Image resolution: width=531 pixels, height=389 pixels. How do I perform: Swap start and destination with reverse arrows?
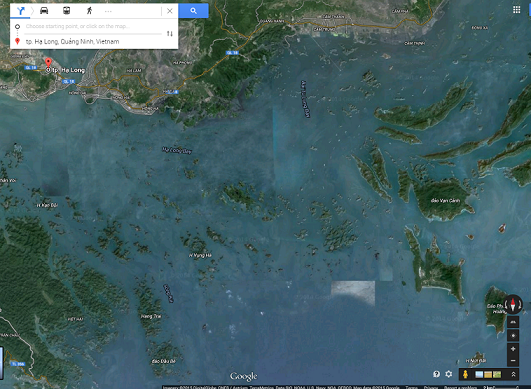coord(170,34)
